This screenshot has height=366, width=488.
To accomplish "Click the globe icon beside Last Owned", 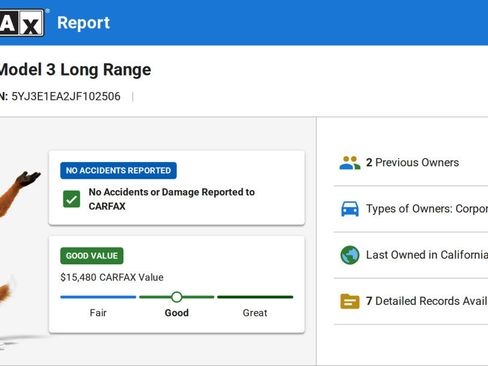I will point(350,255).
